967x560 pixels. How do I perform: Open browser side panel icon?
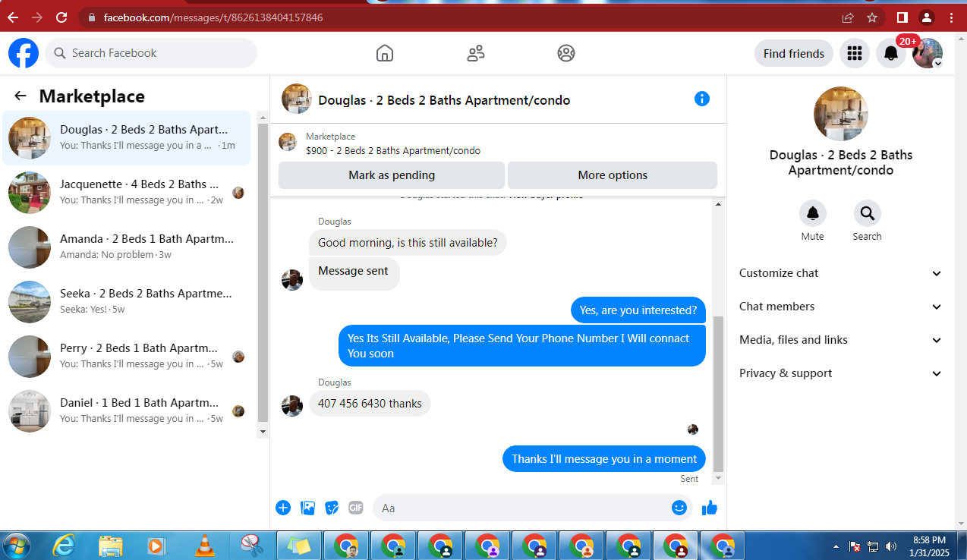[x=902, y=17]
